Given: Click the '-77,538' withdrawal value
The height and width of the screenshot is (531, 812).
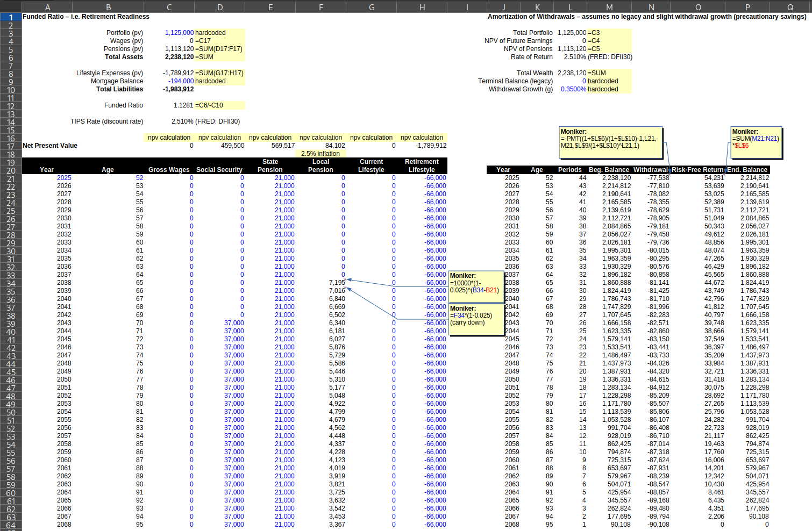Looking at the screenshot, I should tap(658, 178).
